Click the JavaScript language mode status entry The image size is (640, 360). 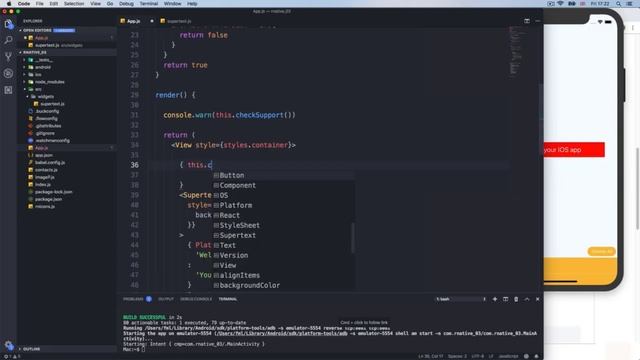click(x=508, y=357)
